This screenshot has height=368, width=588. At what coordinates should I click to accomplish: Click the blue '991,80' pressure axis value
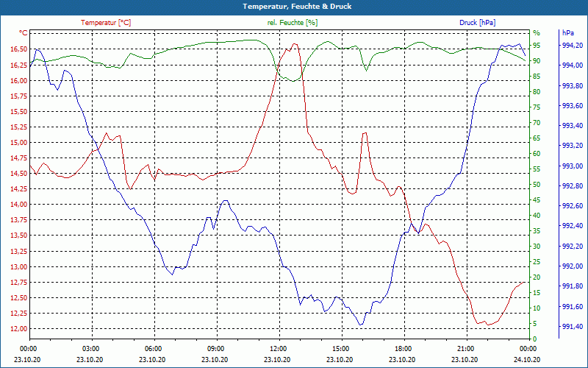coord(573,286)
